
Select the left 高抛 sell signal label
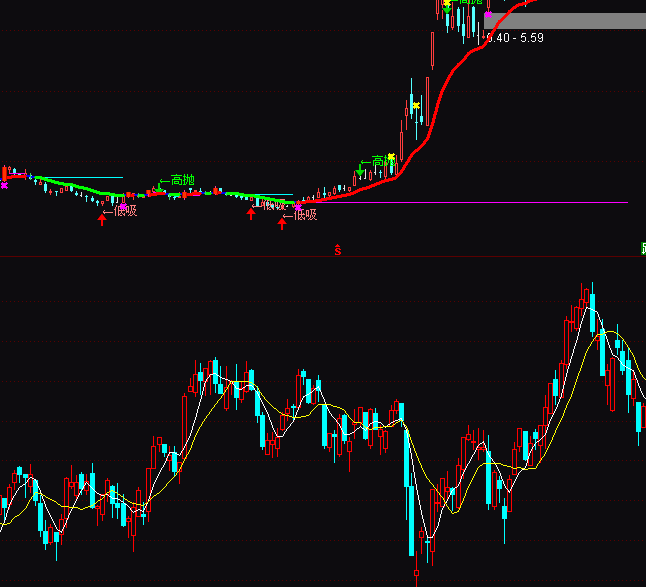coord(182,180)
